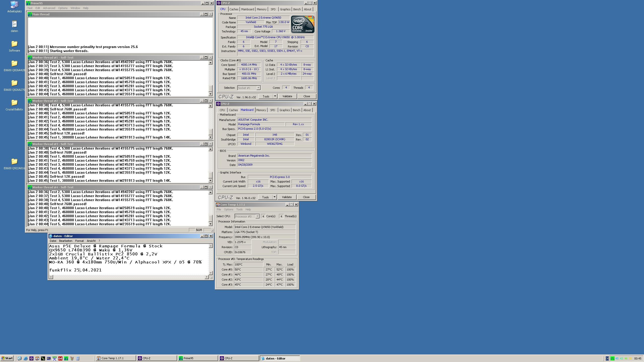644x362 pixels.
Task: Click Graphics tab in CPU-Z
Action: (284, 9)
